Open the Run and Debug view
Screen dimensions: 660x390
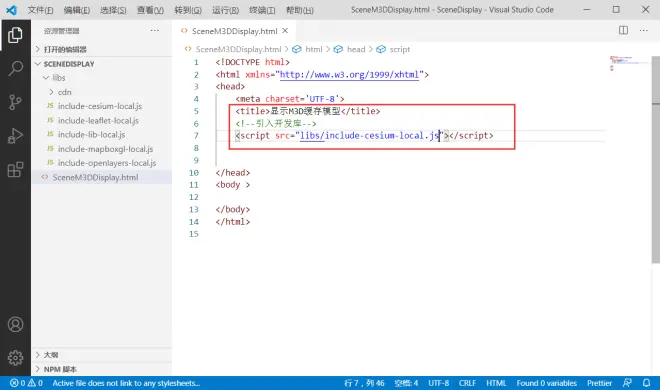15,136
